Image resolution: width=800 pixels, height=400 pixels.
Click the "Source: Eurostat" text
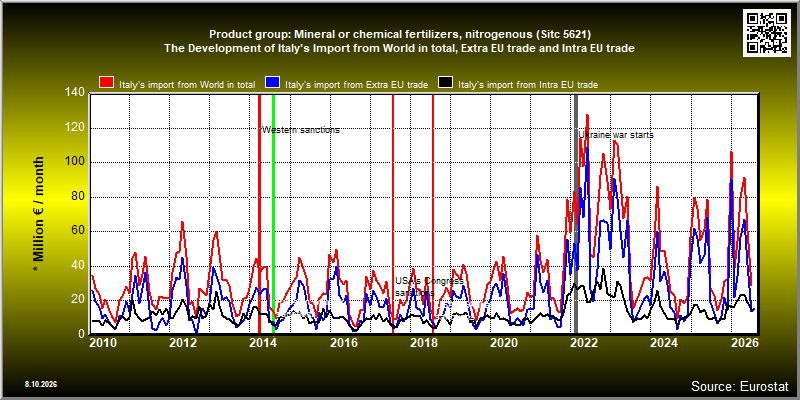[x=740, y=385]
